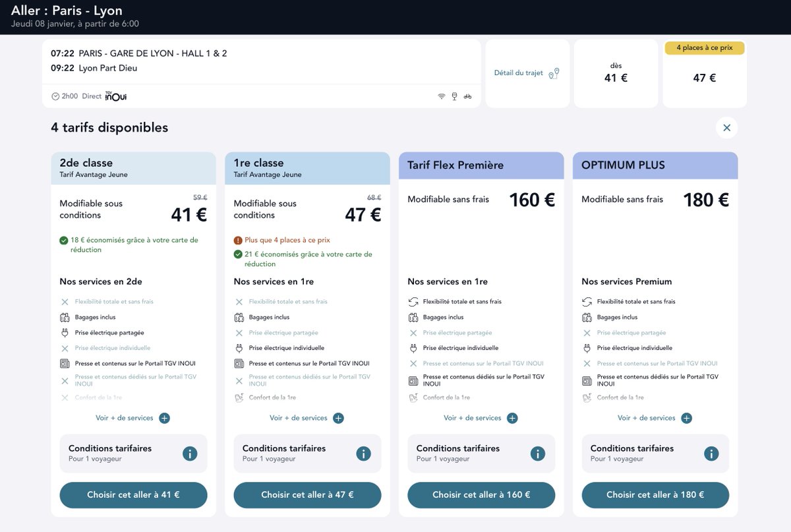Choose the aller at 180 €

[655, 495]
